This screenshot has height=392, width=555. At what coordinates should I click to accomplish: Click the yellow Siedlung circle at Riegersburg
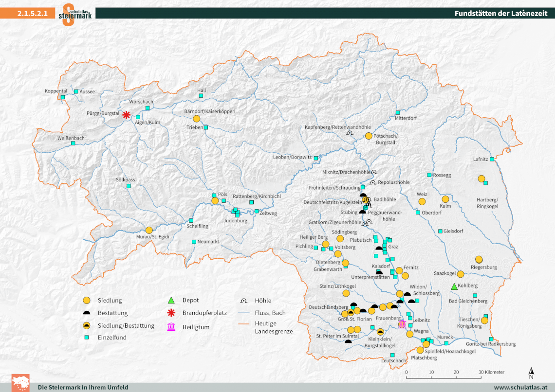(479, 260)
